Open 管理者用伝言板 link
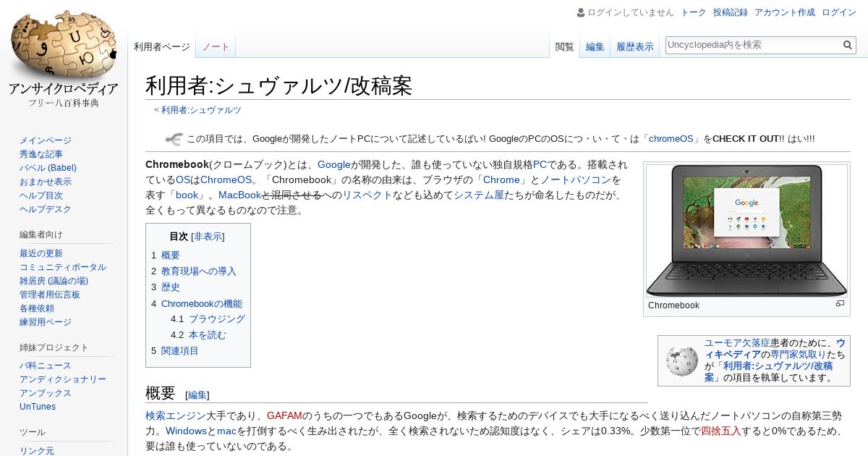Image resolution: width=868 pixels, height=456 pixels. pos(50,295)
